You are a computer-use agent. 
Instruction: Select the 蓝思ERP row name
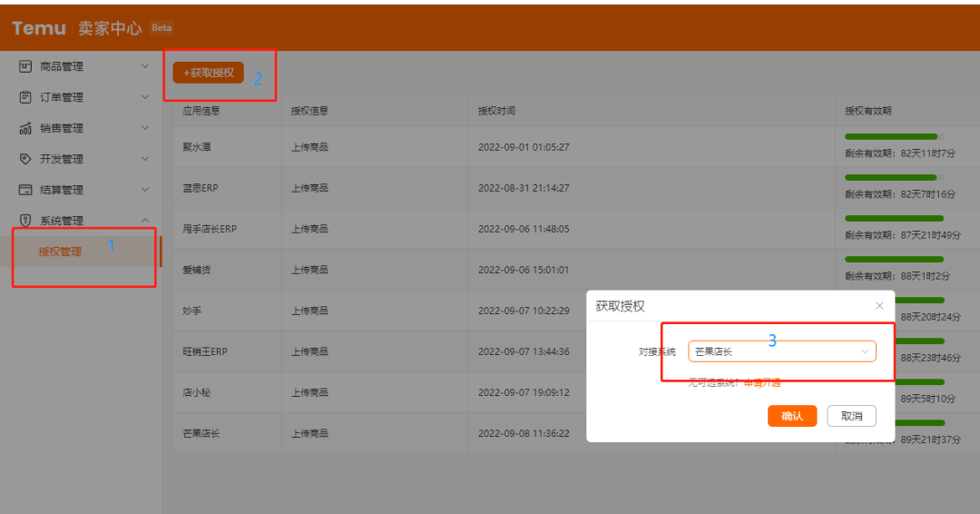tap(201, 188)
